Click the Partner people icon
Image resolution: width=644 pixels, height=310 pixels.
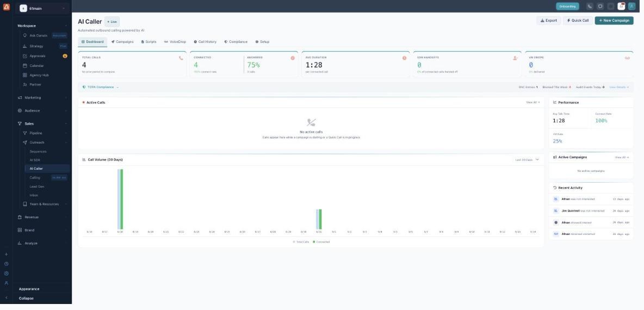click(x=25, y=85)
